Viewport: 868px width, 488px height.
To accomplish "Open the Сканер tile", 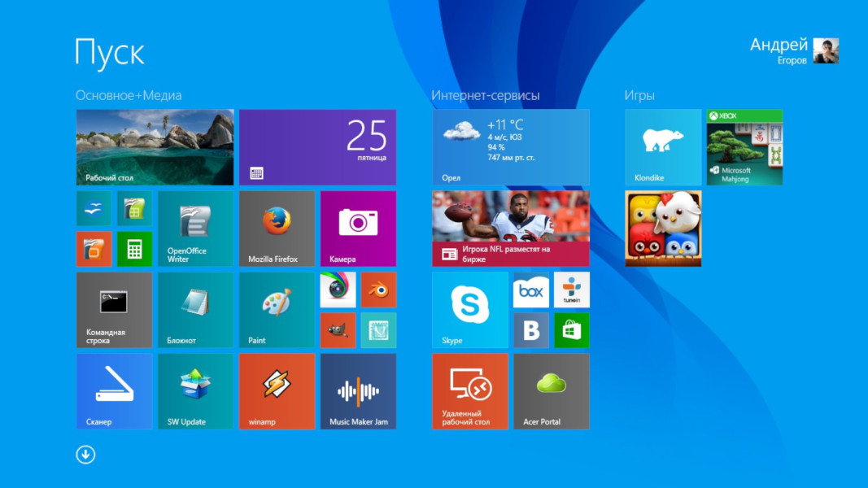I will click(114, 391).
